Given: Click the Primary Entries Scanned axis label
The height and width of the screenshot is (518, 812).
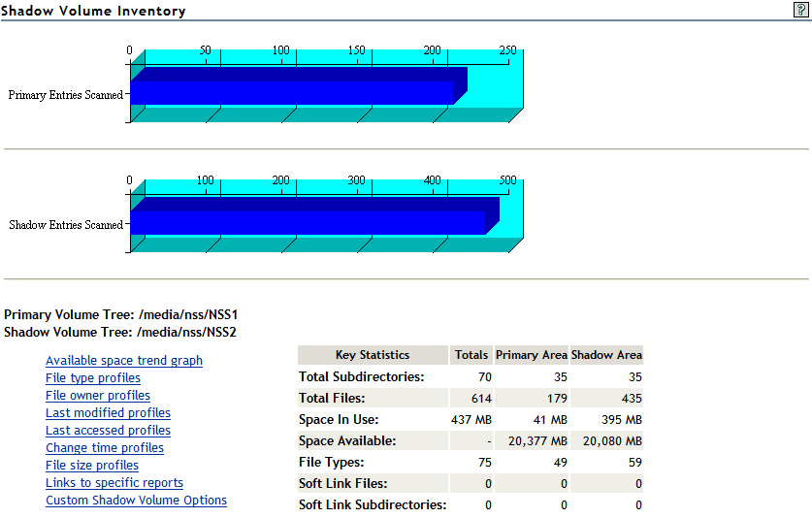Looking at the screenshot, I should click(66, 95).
